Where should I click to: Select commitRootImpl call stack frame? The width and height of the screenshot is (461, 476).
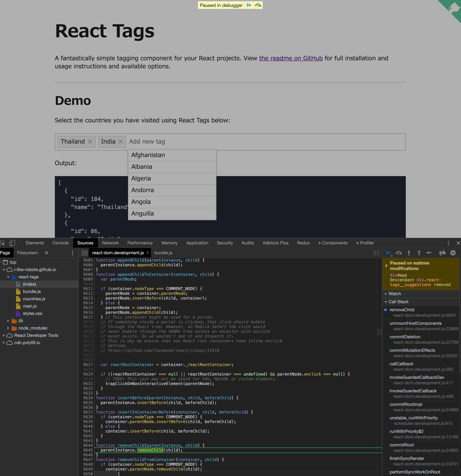421,407
